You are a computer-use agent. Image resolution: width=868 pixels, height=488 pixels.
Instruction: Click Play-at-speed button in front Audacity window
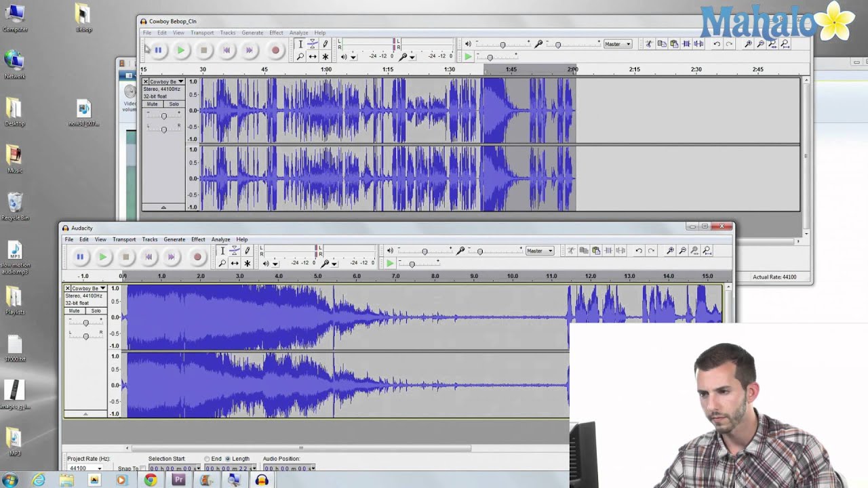click(x=390, y=263)
